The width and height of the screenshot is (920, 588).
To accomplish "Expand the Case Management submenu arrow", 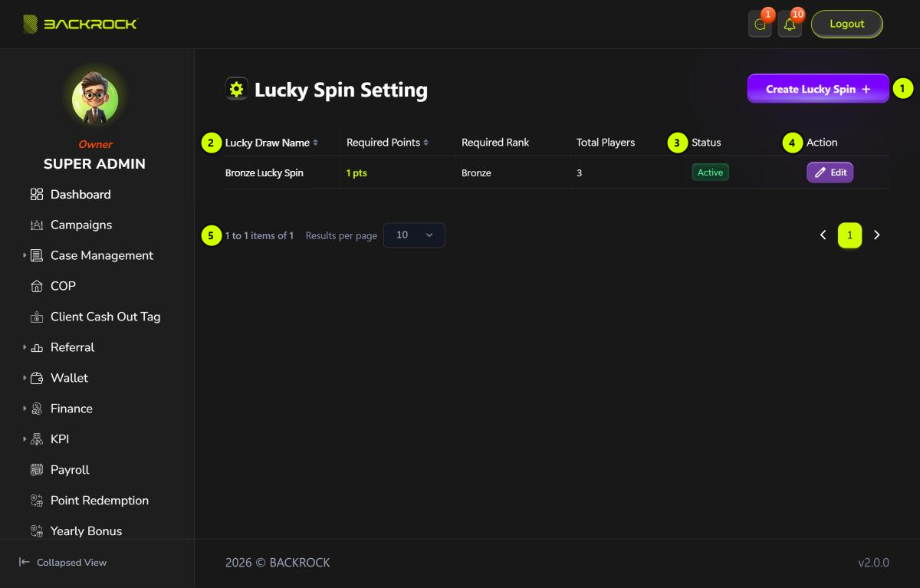I will click(25, 255).
